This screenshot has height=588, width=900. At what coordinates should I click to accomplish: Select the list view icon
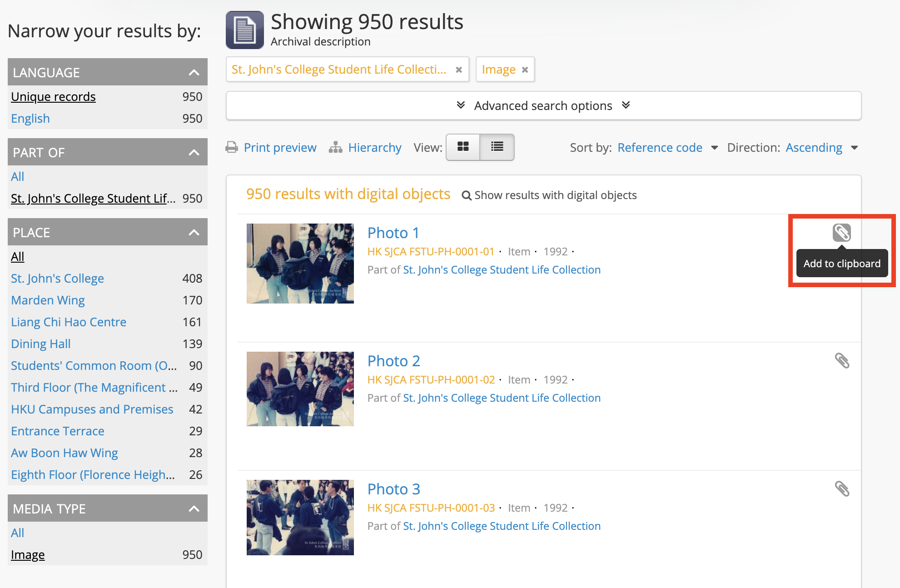pyautogui.click(x=497, y=147)
